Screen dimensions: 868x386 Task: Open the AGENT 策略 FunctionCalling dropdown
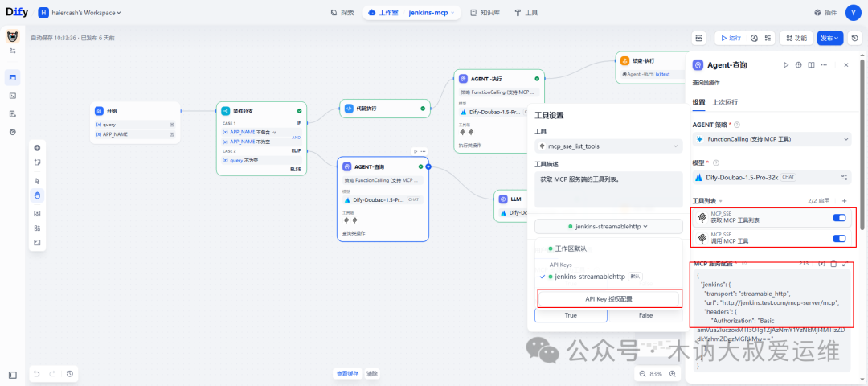[x=772, y=140]
